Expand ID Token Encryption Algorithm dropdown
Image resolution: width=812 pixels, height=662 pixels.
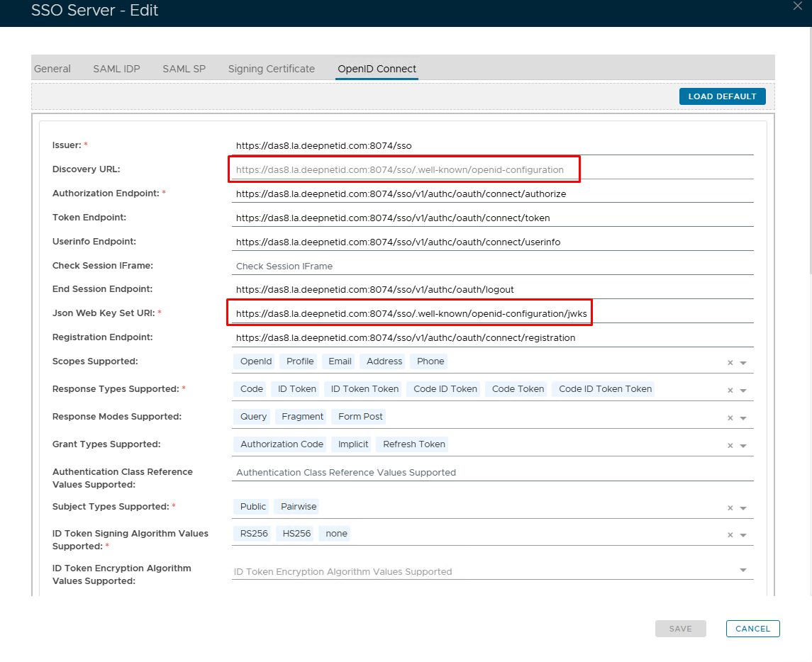pyautogui.click(x=743, y=570)
